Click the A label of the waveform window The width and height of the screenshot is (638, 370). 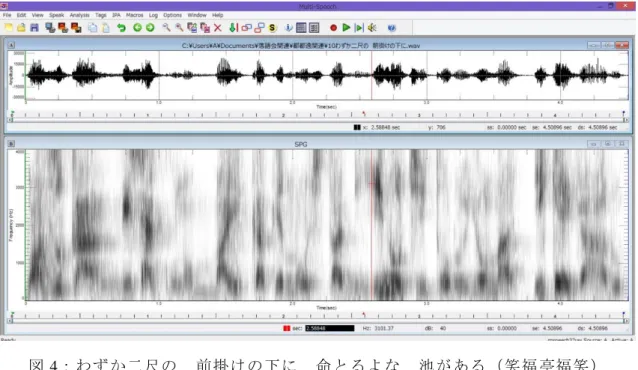coord(11,45)
